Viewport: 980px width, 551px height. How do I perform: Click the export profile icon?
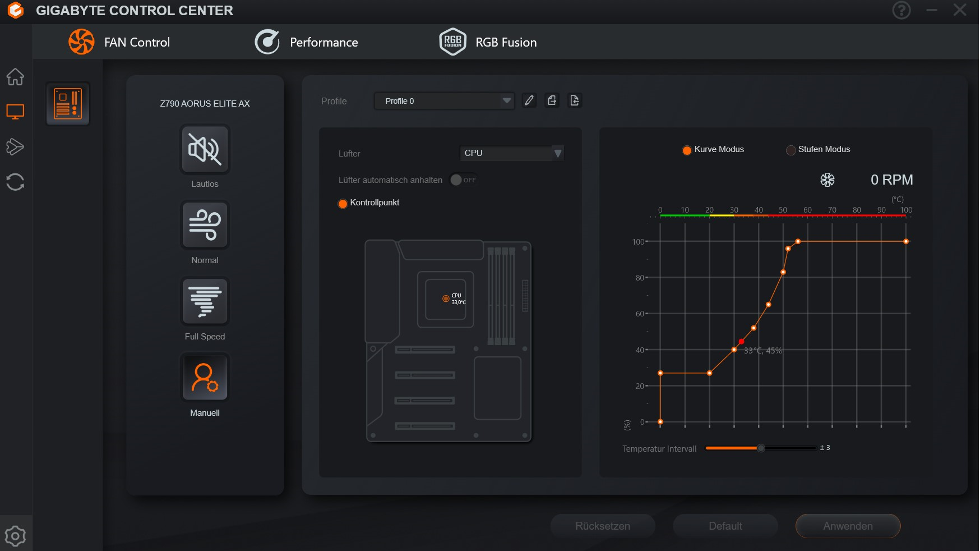tap(552, 100)
